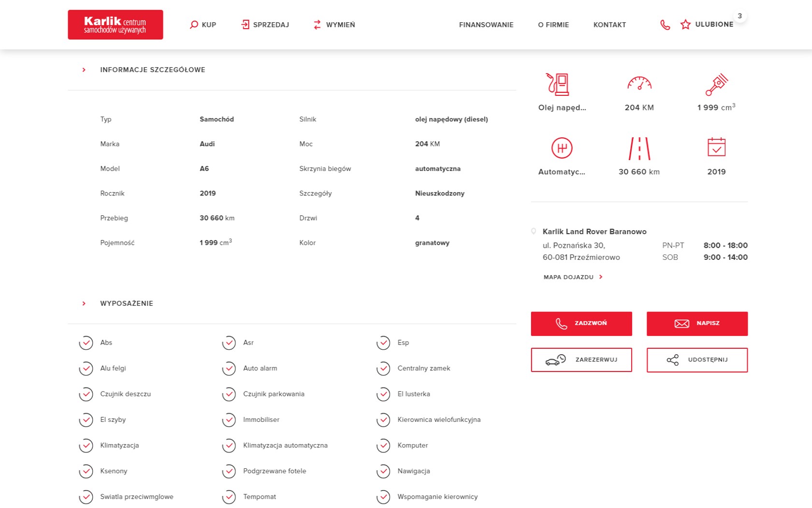Click the calendar icon above 2019
Image resolution: width=812 pixels, height=508 pixels.
(x=716, y=147)
